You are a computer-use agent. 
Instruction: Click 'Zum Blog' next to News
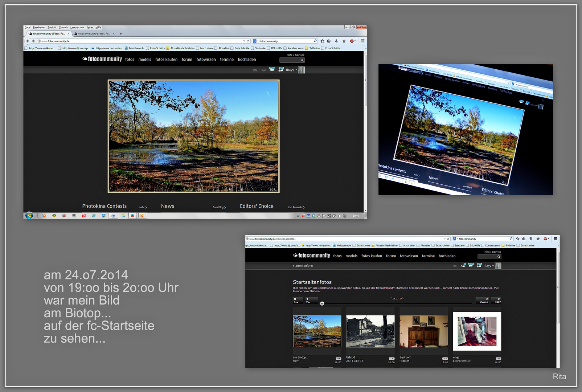tap(219, 207)
